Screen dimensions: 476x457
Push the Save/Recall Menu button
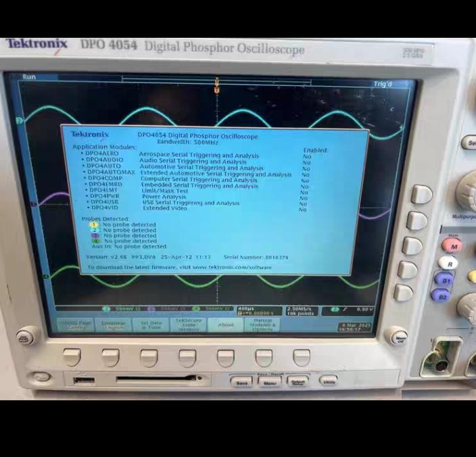point(270,382)
